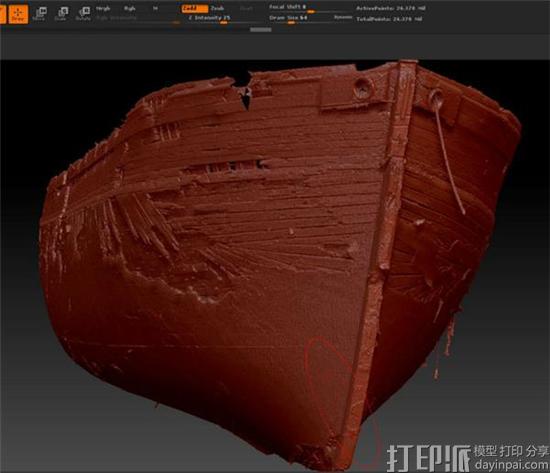This screenshot has height=473, width=550.
Task: Toggle the Rgb paint mode
Action: click(130, 8)
